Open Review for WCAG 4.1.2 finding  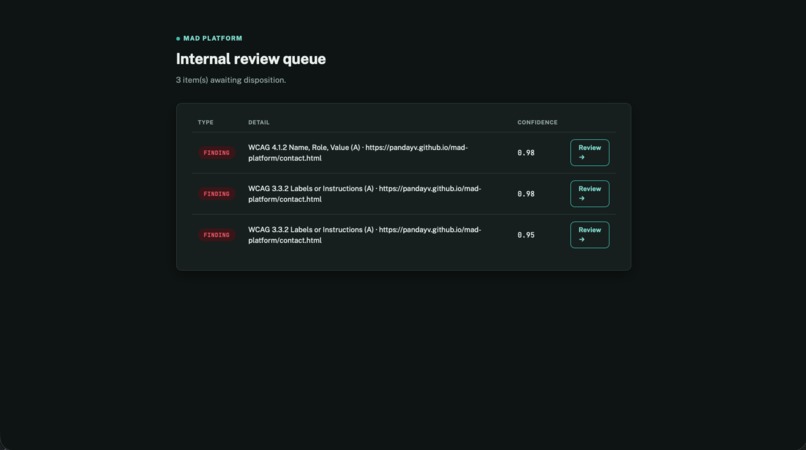tap(590, 153)
